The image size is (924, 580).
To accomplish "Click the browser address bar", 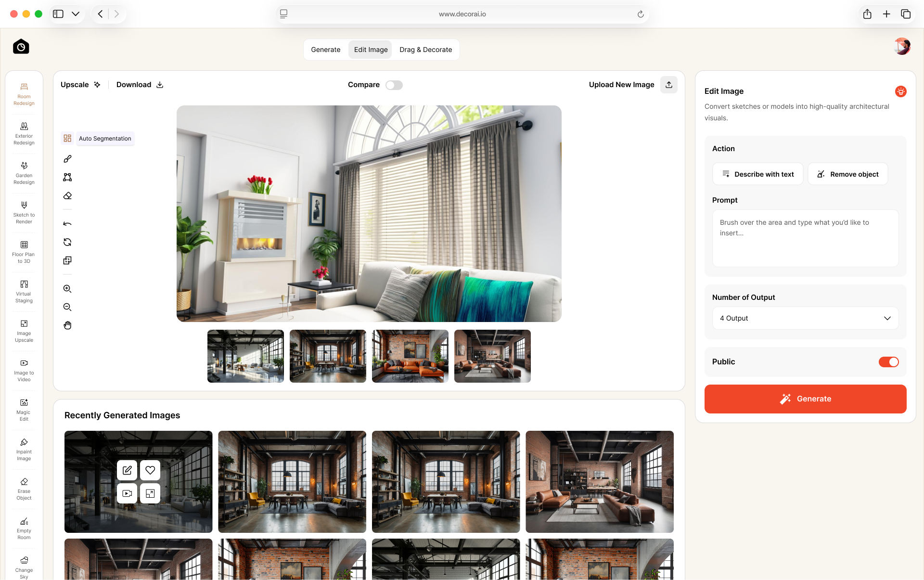I will point(462,14).
